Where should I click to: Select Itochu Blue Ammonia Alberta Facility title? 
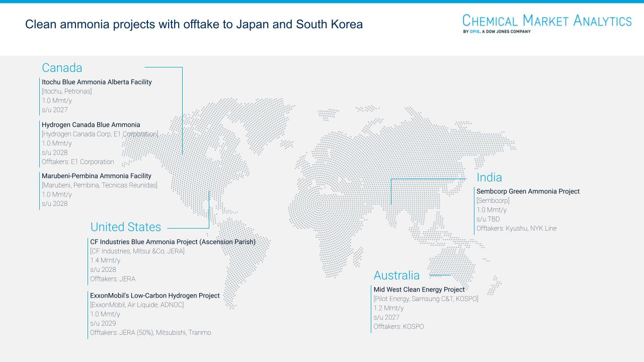coord(97,82)
